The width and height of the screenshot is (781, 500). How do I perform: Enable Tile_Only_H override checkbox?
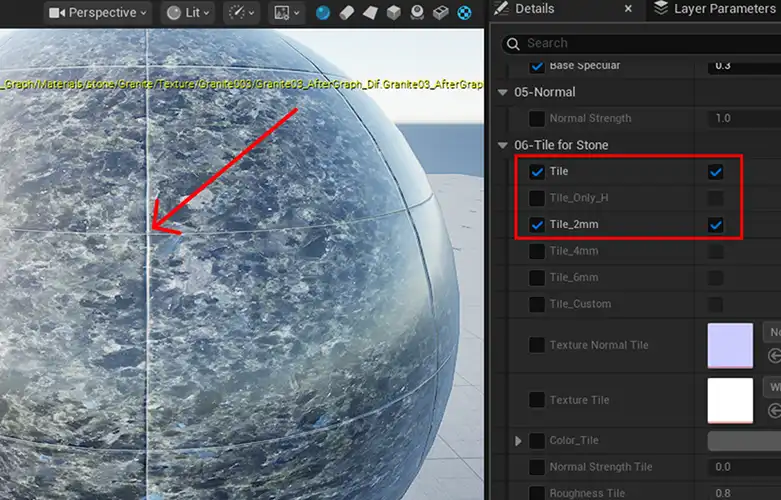point(537,198)
